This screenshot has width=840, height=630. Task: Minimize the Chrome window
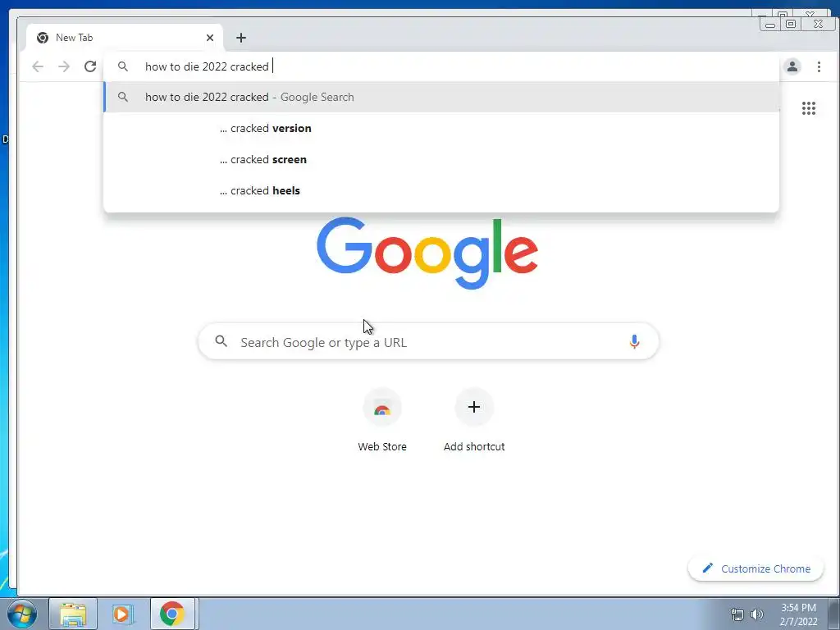pyautogui.click(x=770, y=24)
